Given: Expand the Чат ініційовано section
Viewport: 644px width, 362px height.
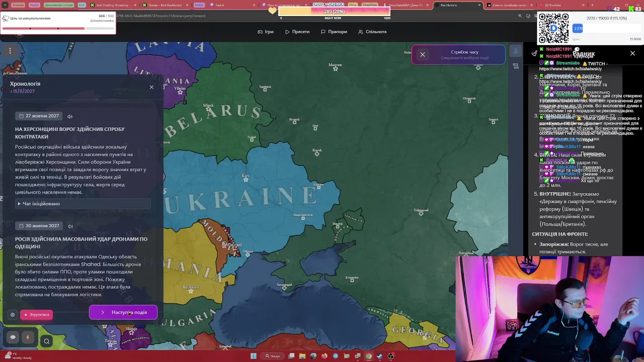Looking at the screenshot, I should (x=83, y=204).
